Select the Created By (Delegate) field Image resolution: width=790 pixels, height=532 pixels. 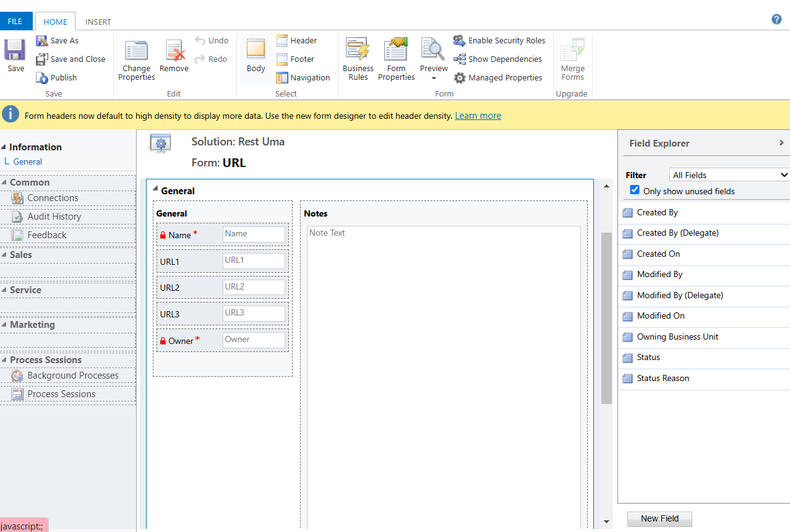point(704,233)
